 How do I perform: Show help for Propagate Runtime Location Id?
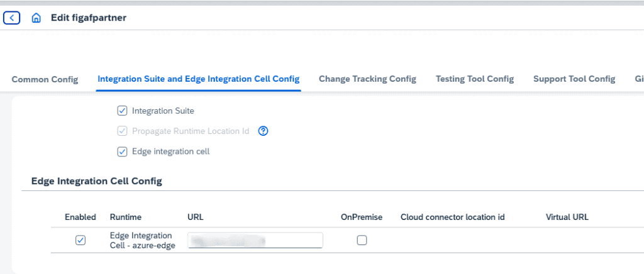click(263, 131)
